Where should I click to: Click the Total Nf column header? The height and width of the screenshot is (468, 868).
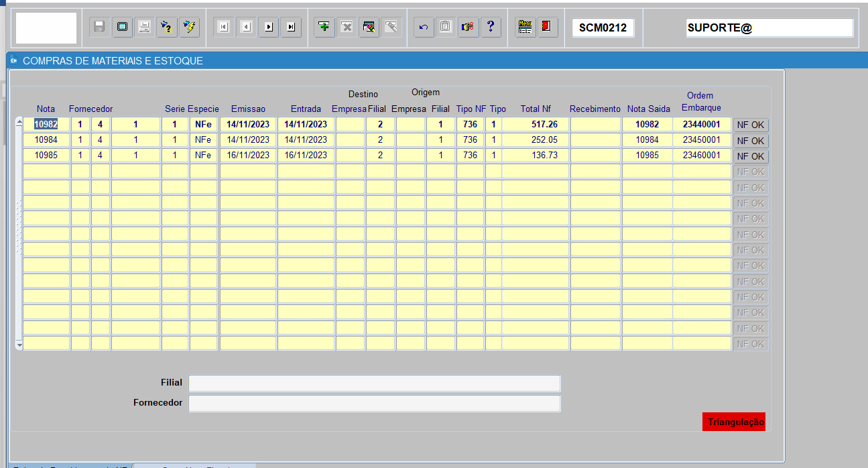point(536,109)
